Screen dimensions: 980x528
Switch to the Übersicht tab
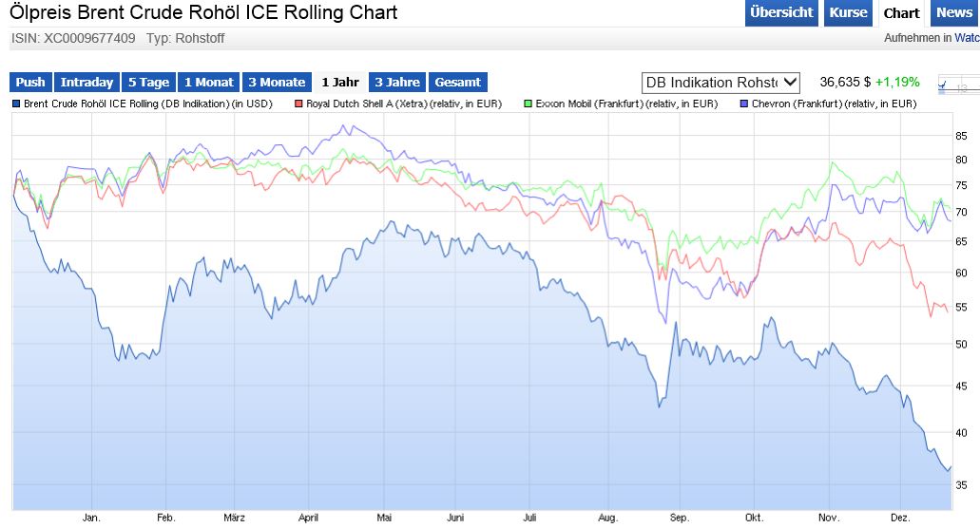781,12
